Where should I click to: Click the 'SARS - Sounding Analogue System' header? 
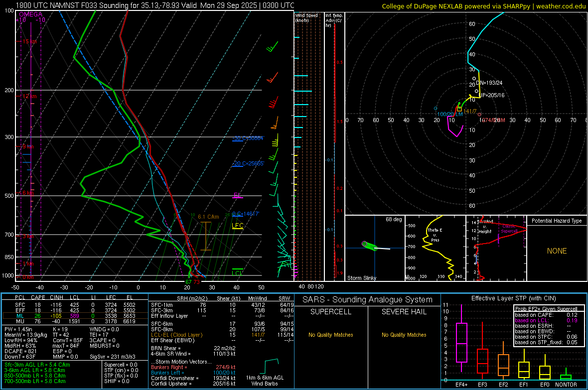tap(368, 300)
